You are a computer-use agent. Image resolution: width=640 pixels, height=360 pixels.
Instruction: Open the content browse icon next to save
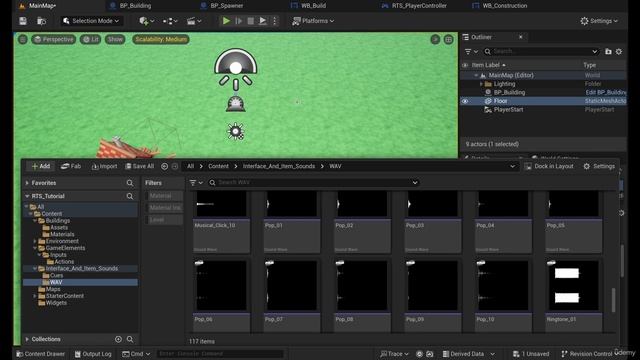41,21
